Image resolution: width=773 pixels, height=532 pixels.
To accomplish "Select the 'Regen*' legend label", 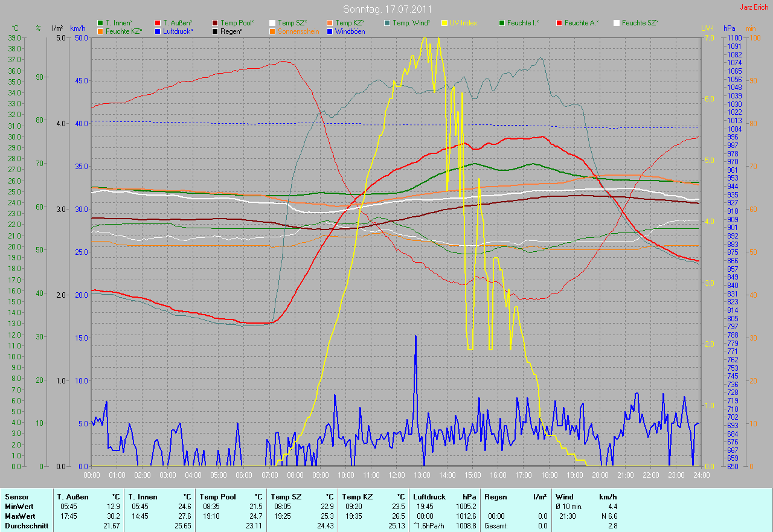I will pyautogui.click(x=231, y=31).
